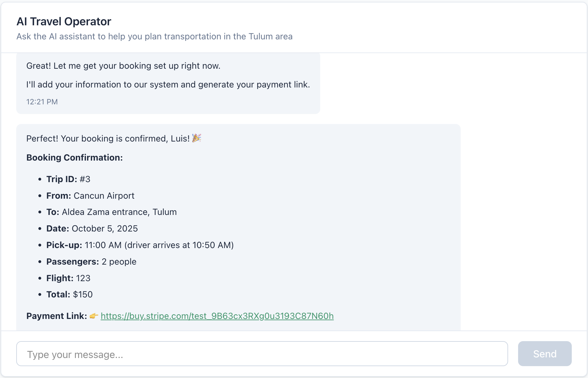588x378 pixels.
Task: Click the Pick-up 11:00 AM bullet
Action: pos(140,245)
